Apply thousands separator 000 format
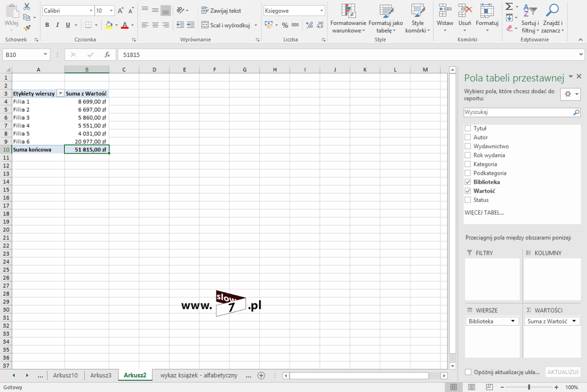 [295, 25]
